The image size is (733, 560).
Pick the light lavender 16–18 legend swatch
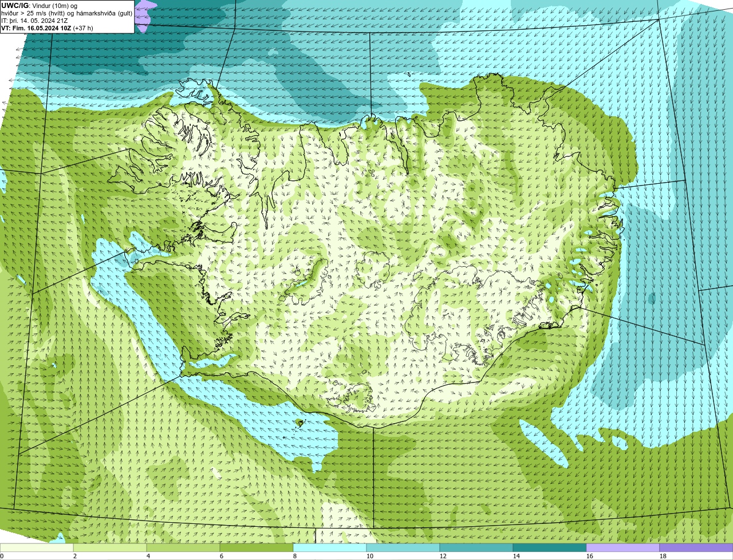[623, 547]
